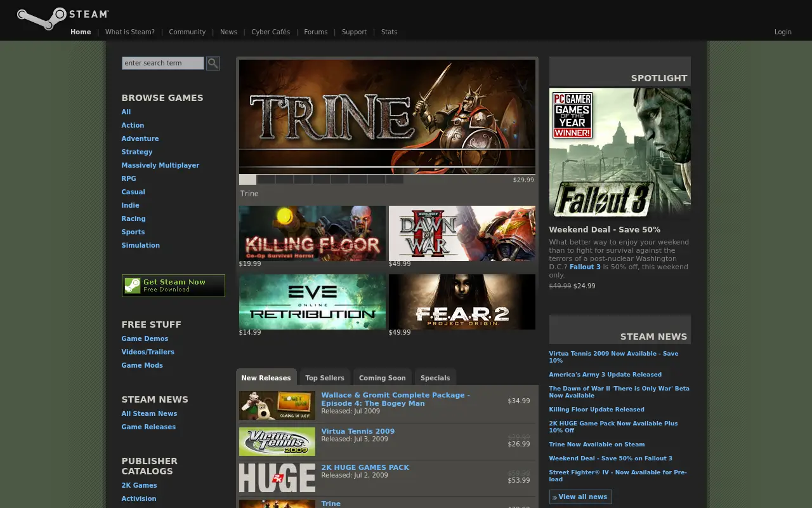Click the Wallace & Gromit thumbnail image
The width and height of the screenshot is (812, 508).
coord(277,405)
